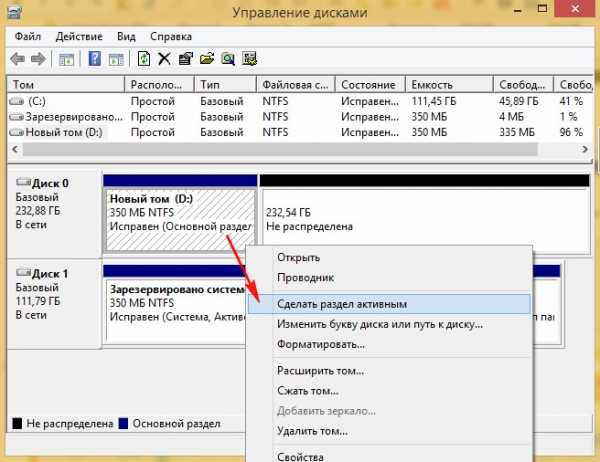This screenshot has height=462, width=600.
Task: Toggle the console tree pane icon
Action: 66,59
